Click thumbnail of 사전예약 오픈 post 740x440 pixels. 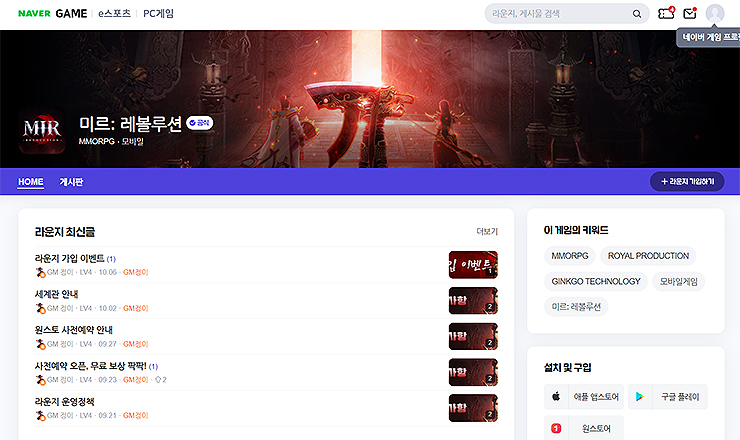point(473,372)
